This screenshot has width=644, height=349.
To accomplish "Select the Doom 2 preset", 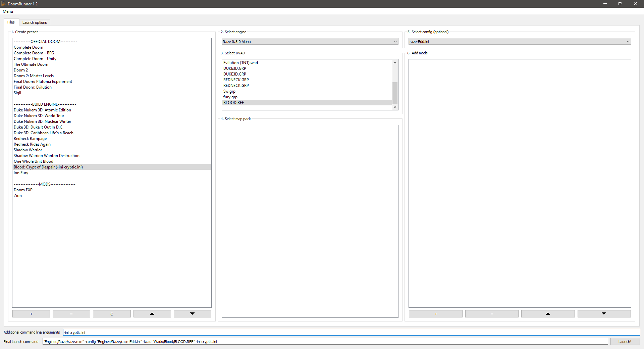I will click(112, 70).
